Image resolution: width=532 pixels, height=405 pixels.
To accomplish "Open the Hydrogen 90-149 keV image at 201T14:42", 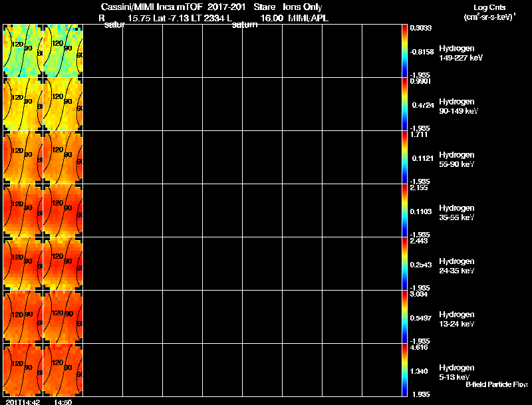I will pos(23,104).
